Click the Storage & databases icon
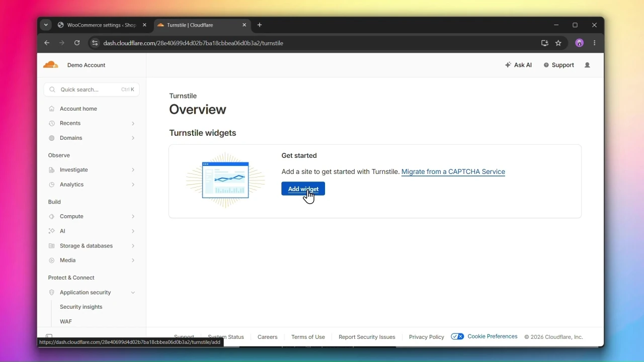The height and width of the screenshot is (362, 644). point(51,246)
